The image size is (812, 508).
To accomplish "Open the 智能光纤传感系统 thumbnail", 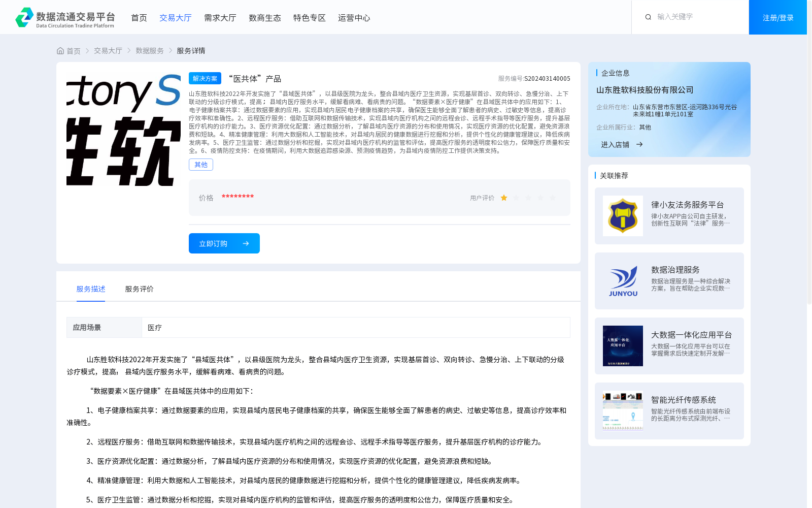I will 623,411.
